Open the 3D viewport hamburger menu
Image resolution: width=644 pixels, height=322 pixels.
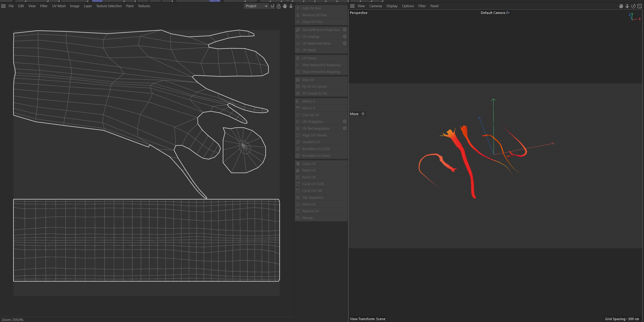point(352,6)
